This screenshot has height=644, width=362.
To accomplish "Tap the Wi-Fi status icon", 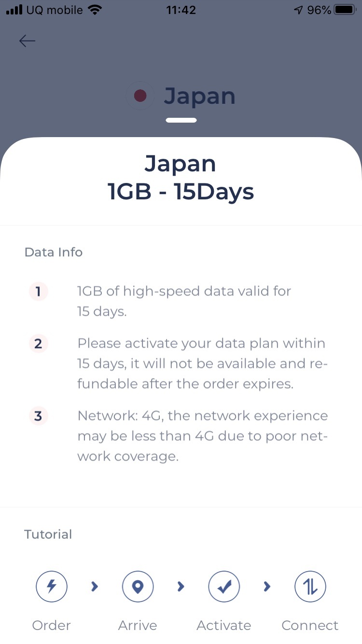I will (x=96, y=10).
